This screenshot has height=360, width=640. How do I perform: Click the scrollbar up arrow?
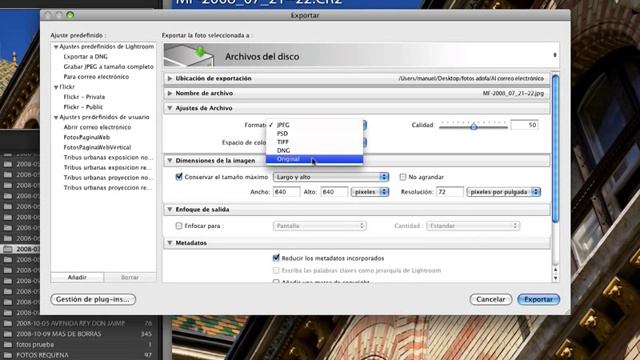pos(555,270)
